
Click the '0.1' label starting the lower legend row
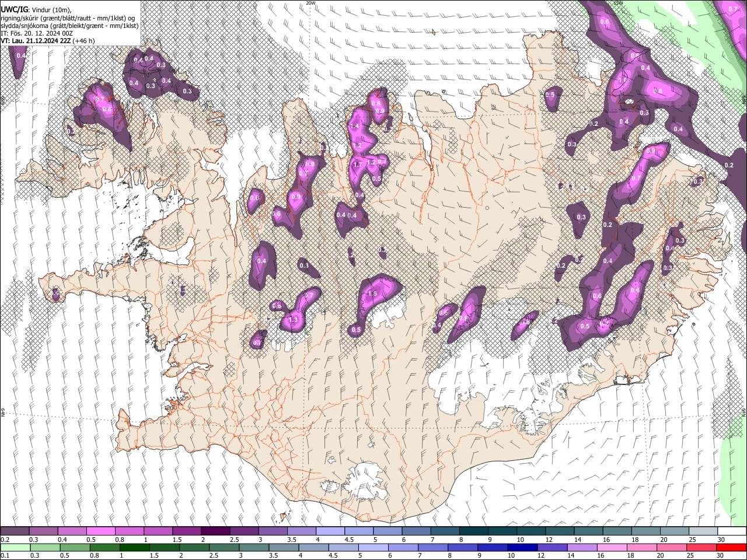[x=5, y=555]
